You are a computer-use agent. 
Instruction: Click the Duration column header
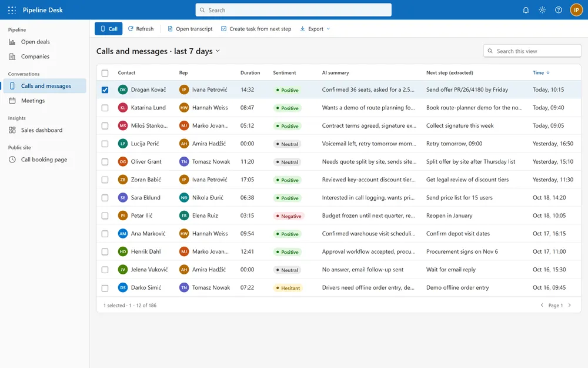tap(250, 73)
